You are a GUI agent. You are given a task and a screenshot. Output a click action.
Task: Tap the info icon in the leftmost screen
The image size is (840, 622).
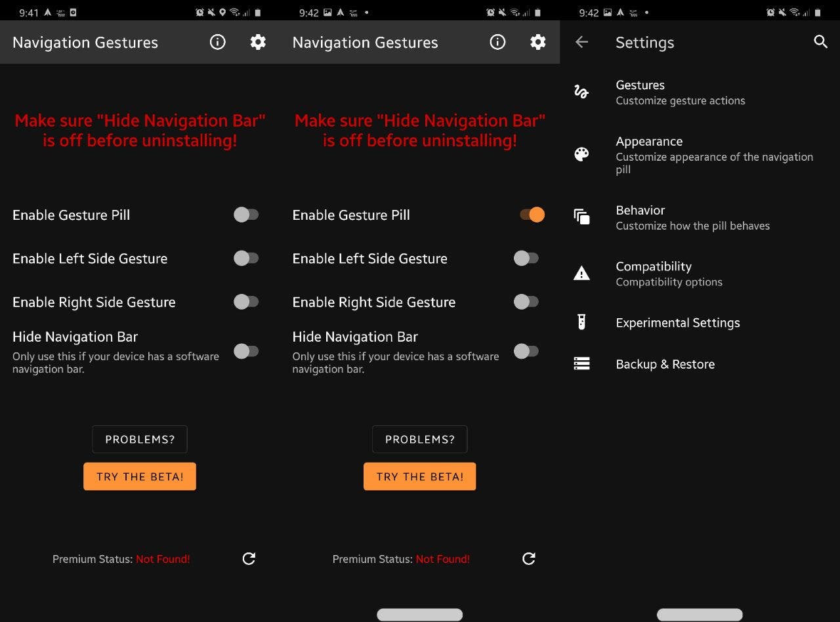pos(217,43)
